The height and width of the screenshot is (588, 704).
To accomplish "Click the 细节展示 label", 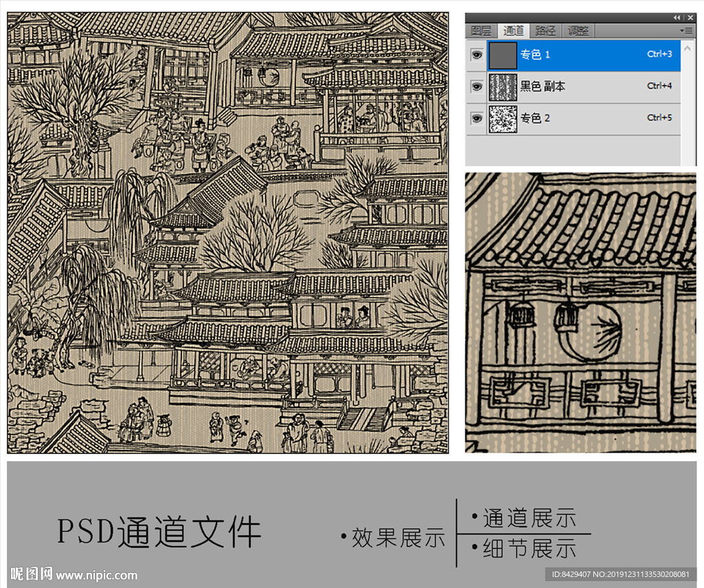I will coord(525,549).
